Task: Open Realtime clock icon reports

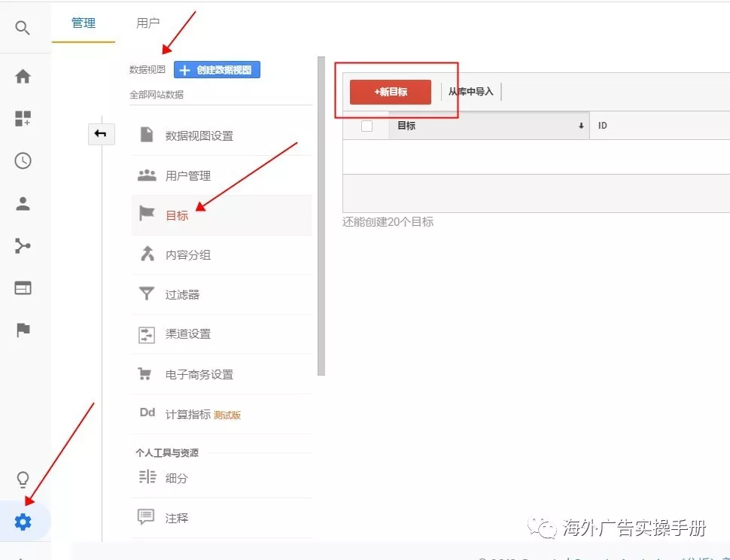Action: (23, 160)
